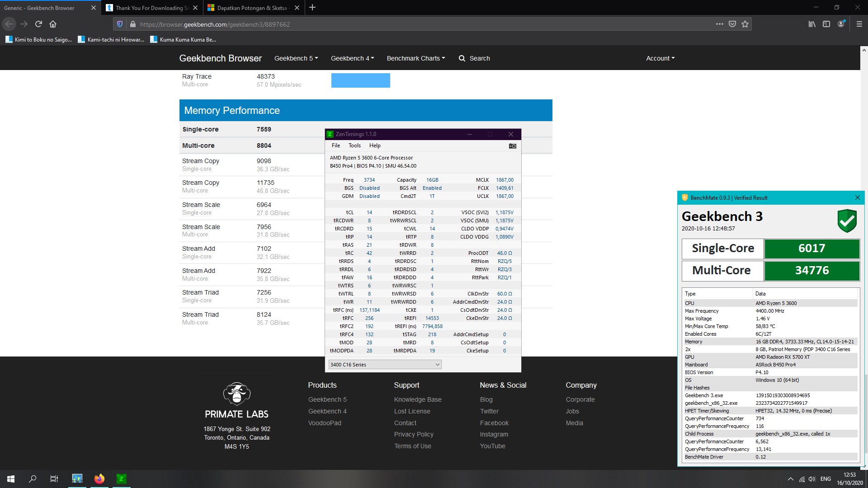Click the volume icon in system tray
This screenshot has height=488, width=868.
[812, 479]
